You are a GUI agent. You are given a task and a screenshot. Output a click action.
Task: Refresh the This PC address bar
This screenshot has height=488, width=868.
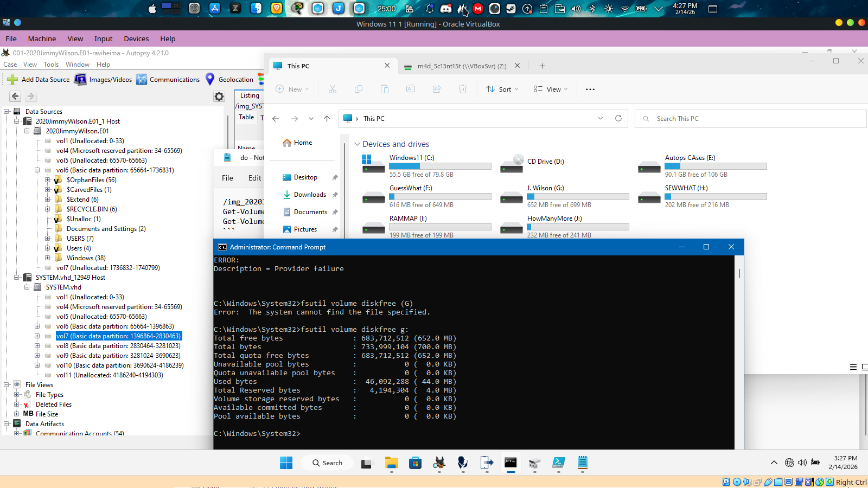[x=618, y=118]
